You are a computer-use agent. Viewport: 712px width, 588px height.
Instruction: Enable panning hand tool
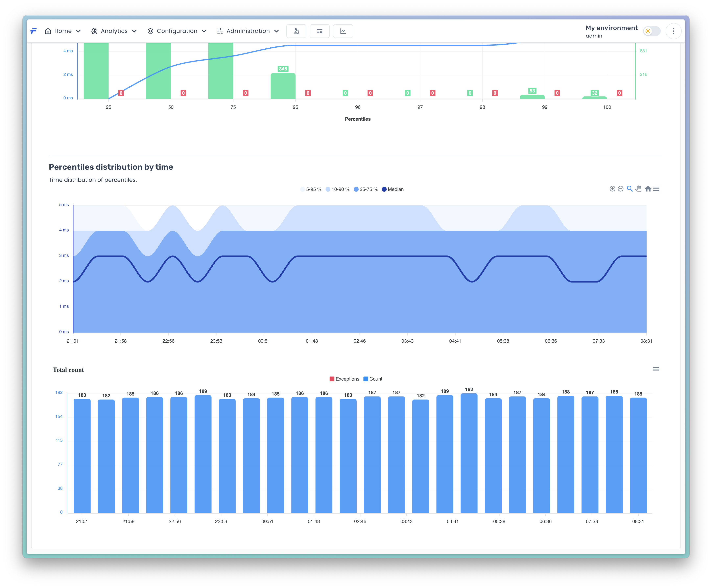639,189
